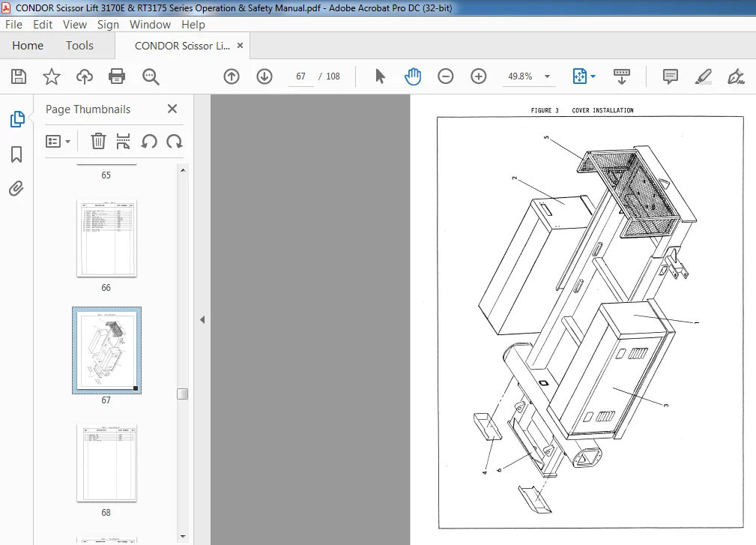Go to the next page with down arrow
Viewport: 756px width, 545px height.
[x=264, y=76]
